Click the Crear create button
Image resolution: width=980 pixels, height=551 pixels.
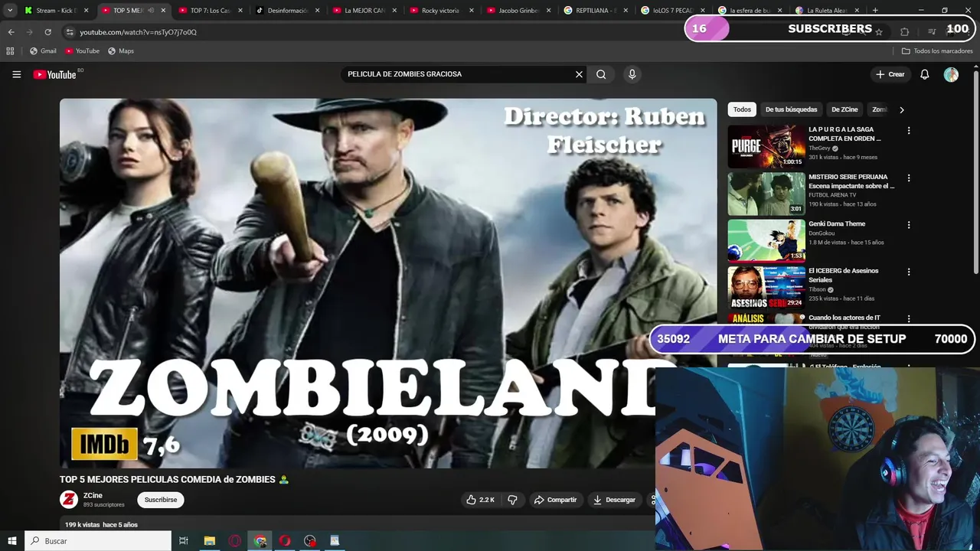tap(890, 74)
